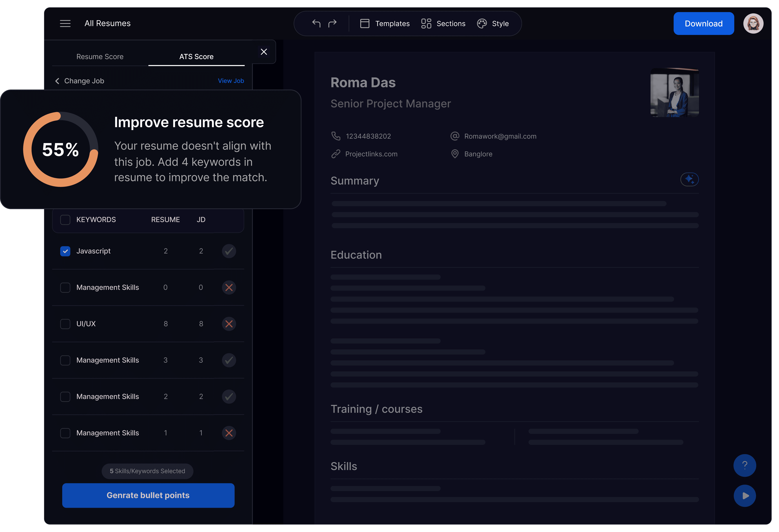Image resolution: width=779 pixels, height=532 pixels.
Task: Click Genrate bullet points button
Action: [148, 495]
